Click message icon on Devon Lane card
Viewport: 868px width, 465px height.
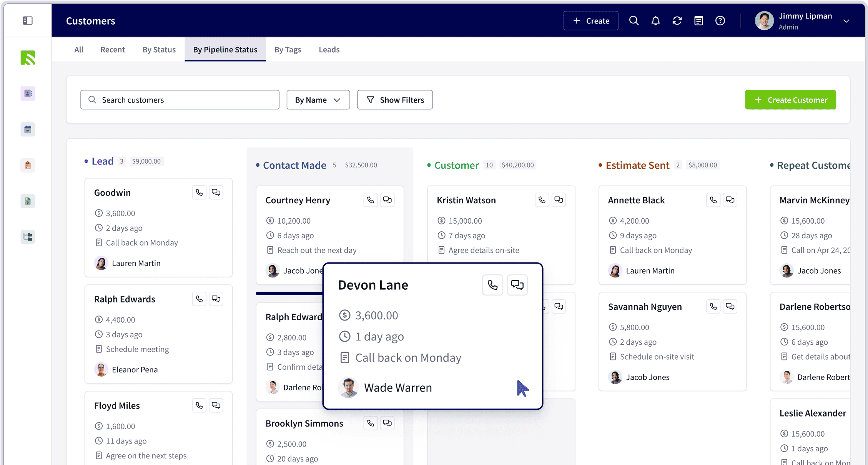pos(517,285)
